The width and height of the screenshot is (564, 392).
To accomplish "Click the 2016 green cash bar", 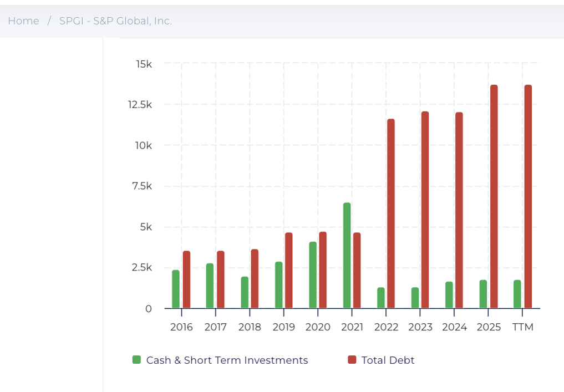I will [x=176, y=289].
